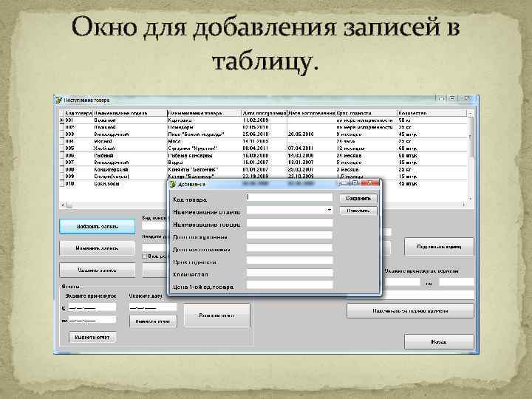Click the Назад button
The height and width of the screenshot is (399, 532).
click(x=439, y=341)
